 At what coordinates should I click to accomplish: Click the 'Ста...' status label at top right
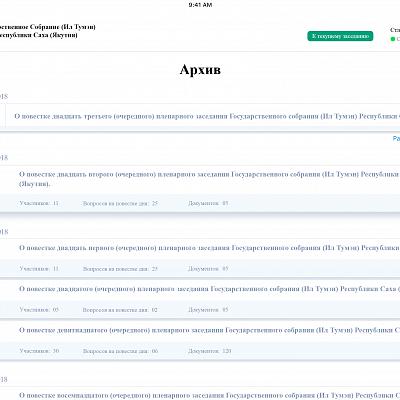click(x=395, y=30)
